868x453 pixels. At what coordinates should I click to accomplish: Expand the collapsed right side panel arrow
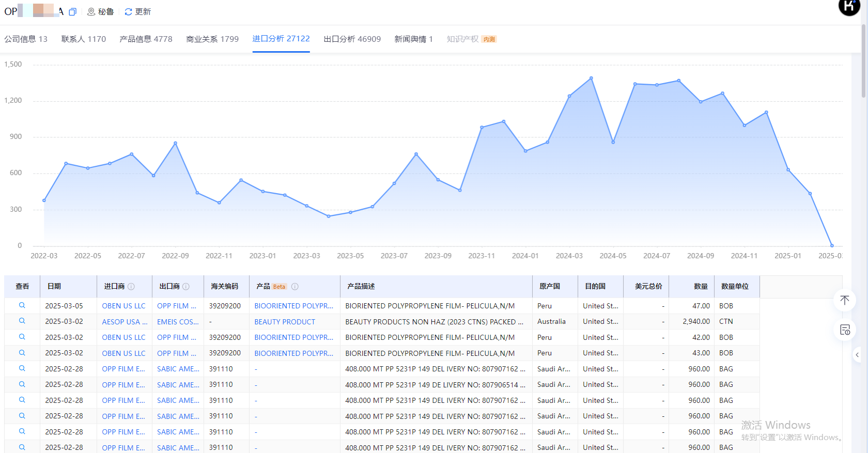[x=857, y=355]
